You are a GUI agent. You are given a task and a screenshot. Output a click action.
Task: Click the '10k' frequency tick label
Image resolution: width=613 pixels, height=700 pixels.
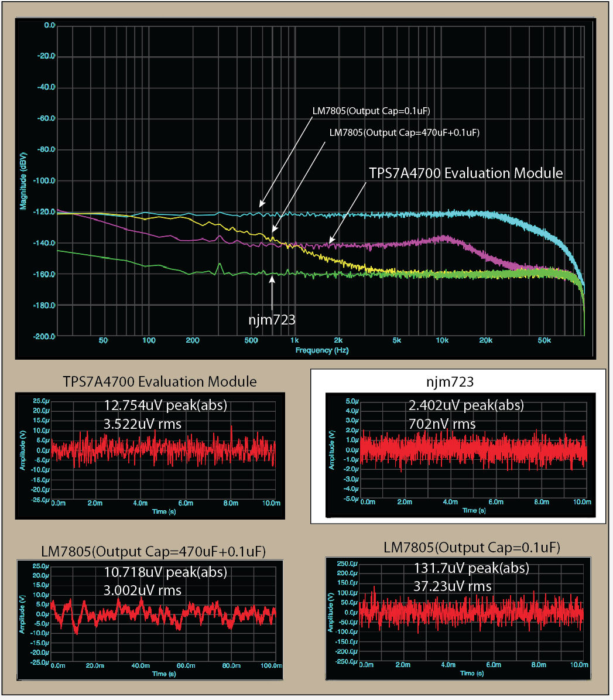(442, 340)
